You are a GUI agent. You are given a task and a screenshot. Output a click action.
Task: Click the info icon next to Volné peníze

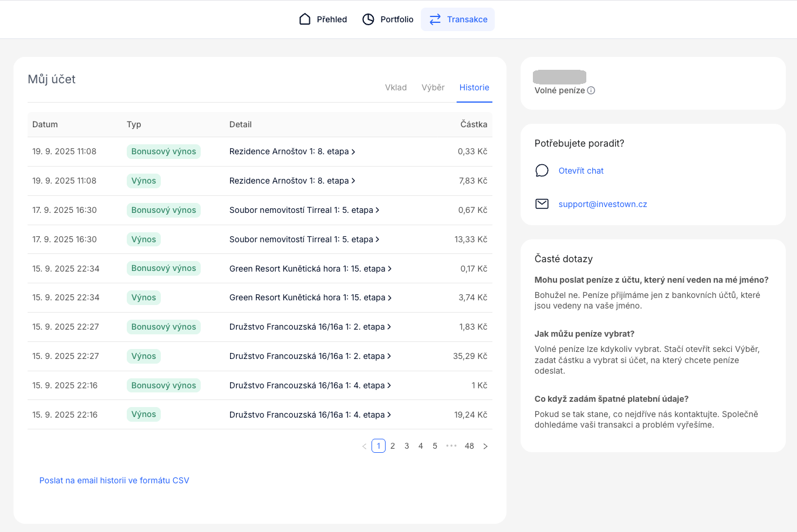tap(591, 90)
